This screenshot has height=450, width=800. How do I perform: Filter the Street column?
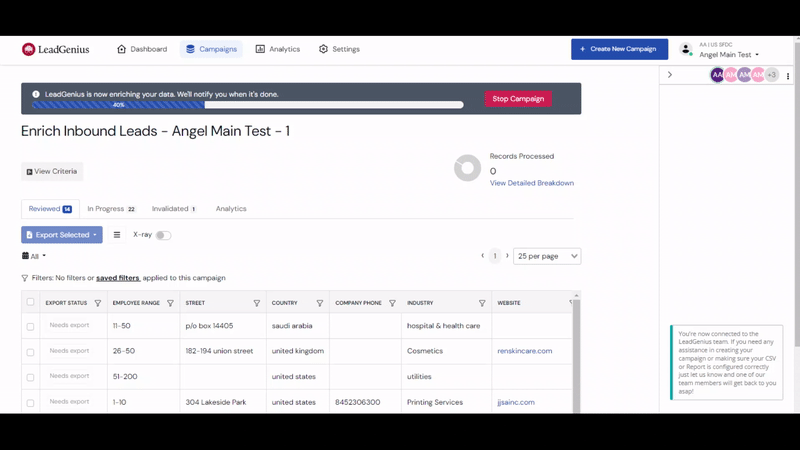click(x=257, y=303)
